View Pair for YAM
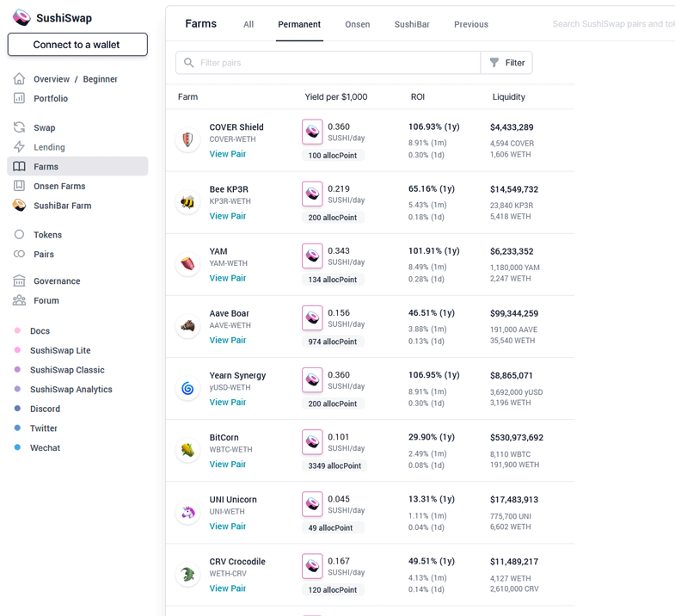The width and height of the screenshot is (675, 616). tap(228, 278)
